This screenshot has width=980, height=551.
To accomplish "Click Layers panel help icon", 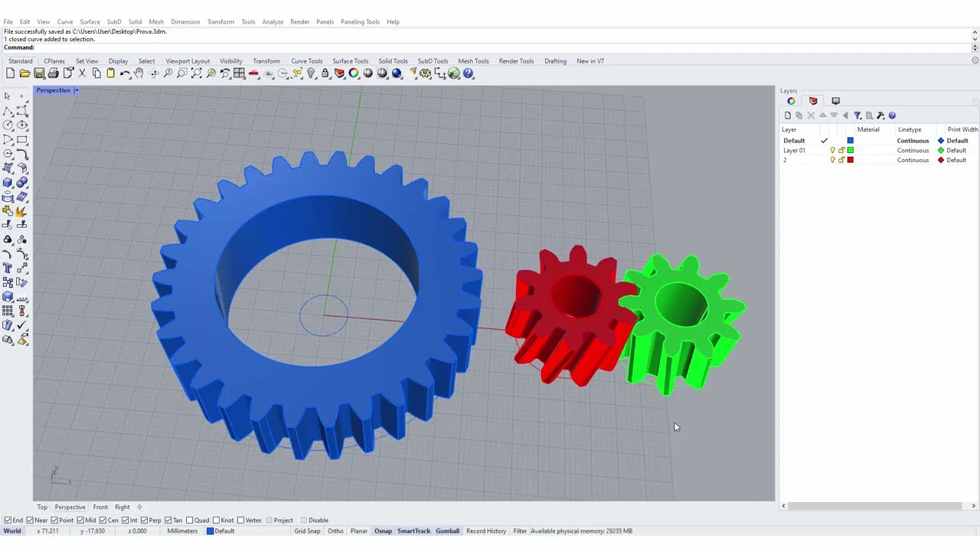I will point(892,116).
